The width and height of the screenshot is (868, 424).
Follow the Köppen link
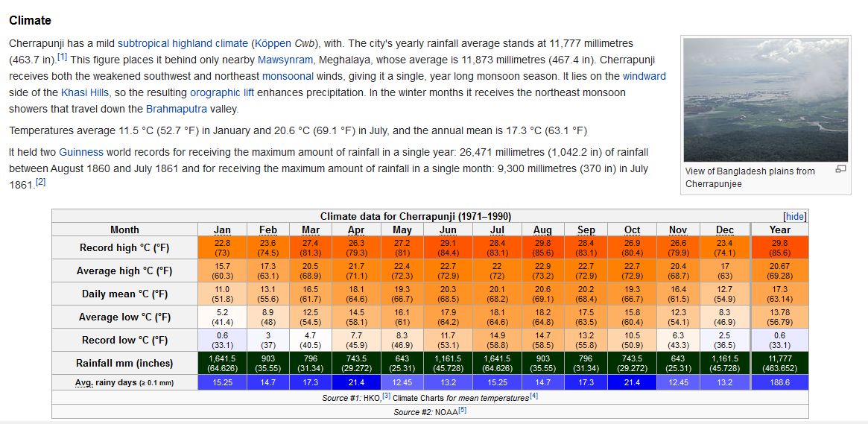point(274,43)
